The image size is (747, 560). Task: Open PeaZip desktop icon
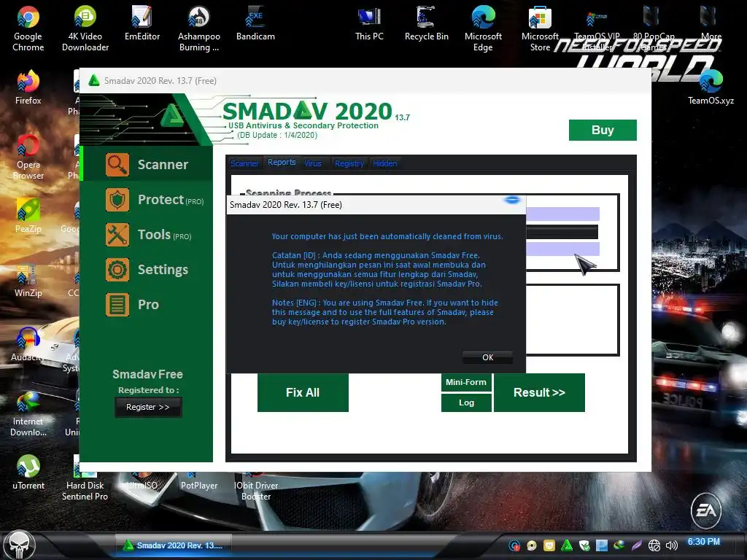coord(28,216)
